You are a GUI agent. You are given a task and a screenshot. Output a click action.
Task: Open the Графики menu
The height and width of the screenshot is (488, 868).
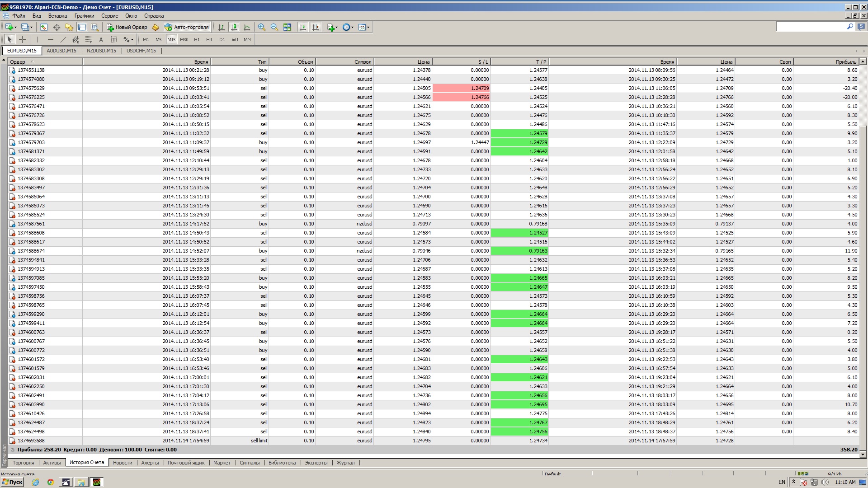pyautogui.click(x=84, y=16)
